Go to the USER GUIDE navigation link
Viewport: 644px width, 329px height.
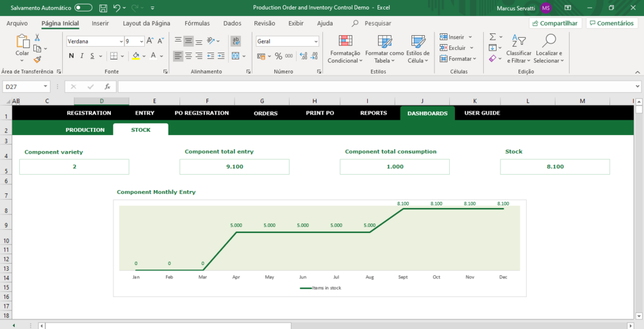pos(482,113)
